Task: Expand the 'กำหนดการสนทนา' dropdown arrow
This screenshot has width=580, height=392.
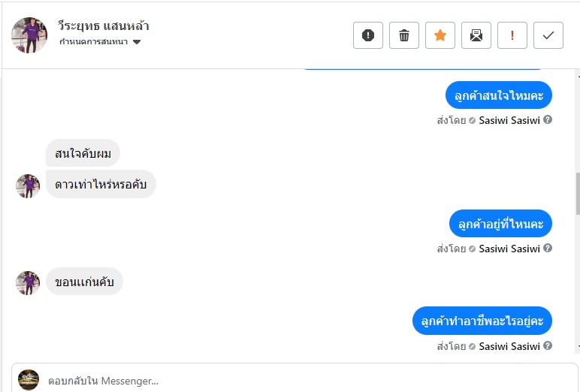Action: [x=137, y=42]
